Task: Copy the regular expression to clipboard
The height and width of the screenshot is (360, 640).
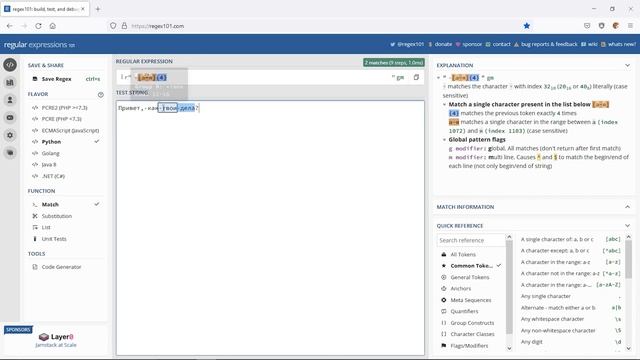Action: [416, 77]
